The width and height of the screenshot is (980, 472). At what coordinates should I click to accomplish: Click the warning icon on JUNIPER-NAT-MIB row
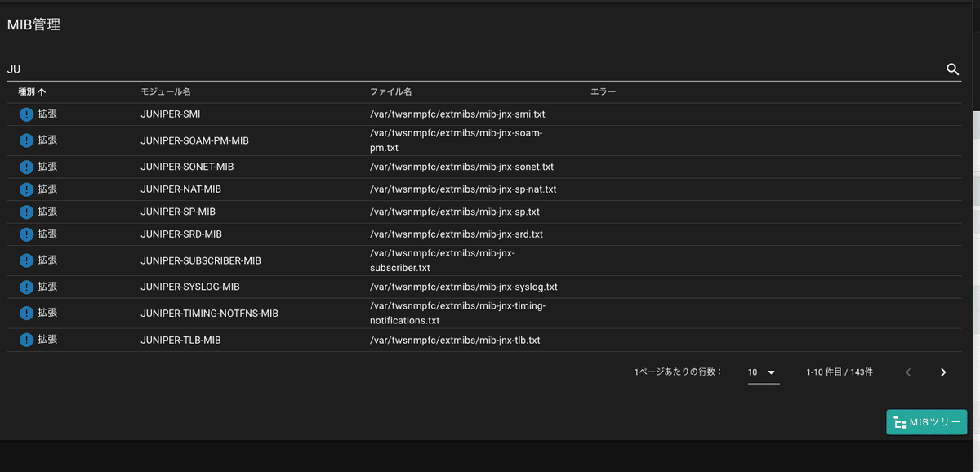(x=27, y=189)
